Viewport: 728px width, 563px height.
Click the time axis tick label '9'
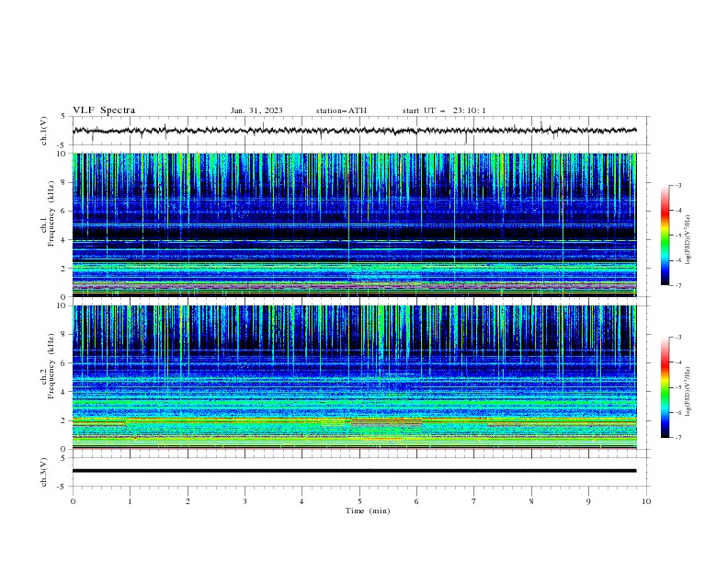(588, 501)
